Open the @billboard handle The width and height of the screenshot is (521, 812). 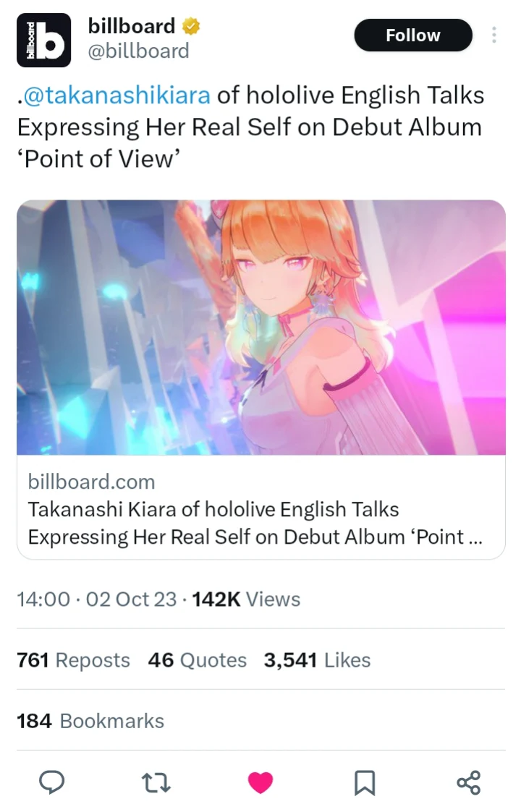pos(138,51)
